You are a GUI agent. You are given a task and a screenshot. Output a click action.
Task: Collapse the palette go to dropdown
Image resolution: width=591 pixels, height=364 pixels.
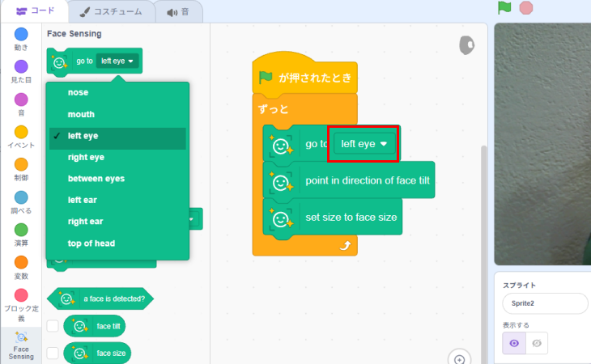click(x=118, y=61)
